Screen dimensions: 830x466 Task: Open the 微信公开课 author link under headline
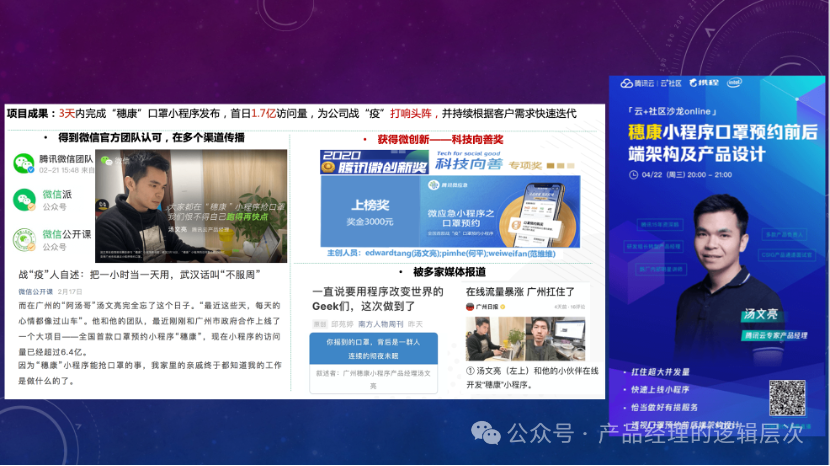point(35,292)
